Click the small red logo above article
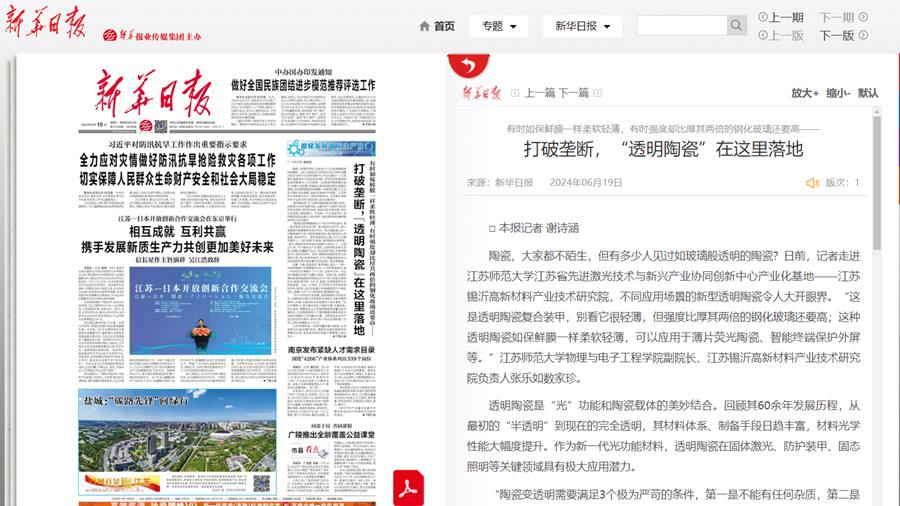 pyautogui.click(x=481, y=93)
